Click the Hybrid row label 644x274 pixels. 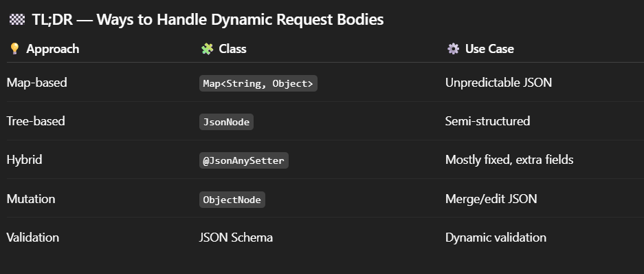point(24,160)
